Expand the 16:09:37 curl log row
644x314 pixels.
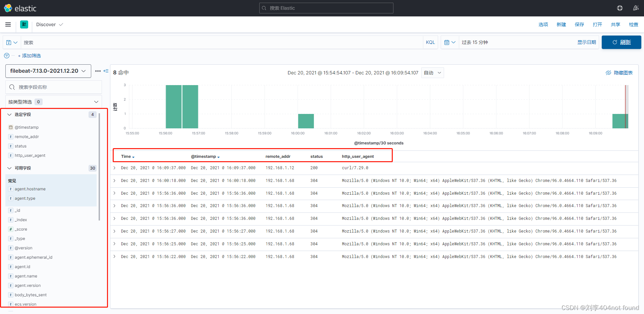click(x=114, y=168)
